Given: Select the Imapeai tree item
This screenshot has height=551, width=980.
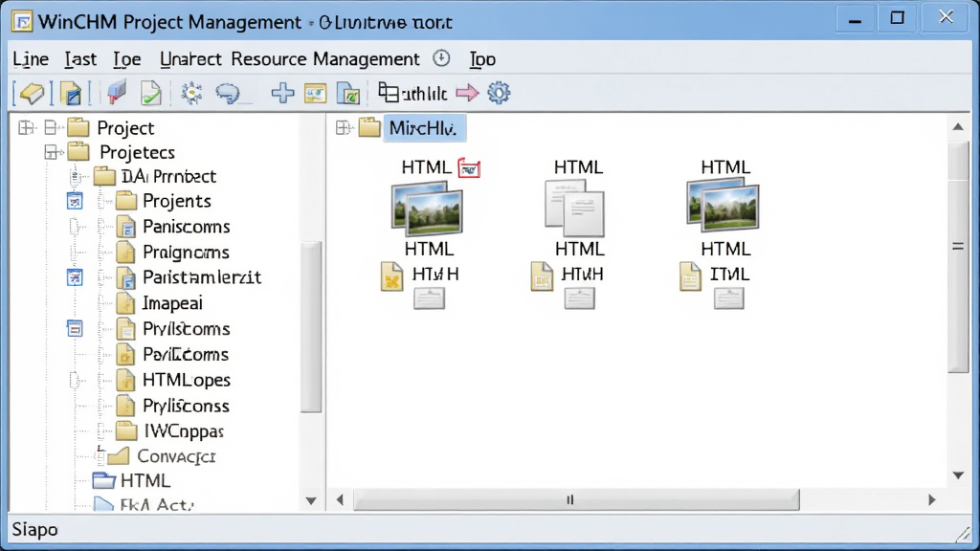Looking at the screenshot, I should coord(172,303).
